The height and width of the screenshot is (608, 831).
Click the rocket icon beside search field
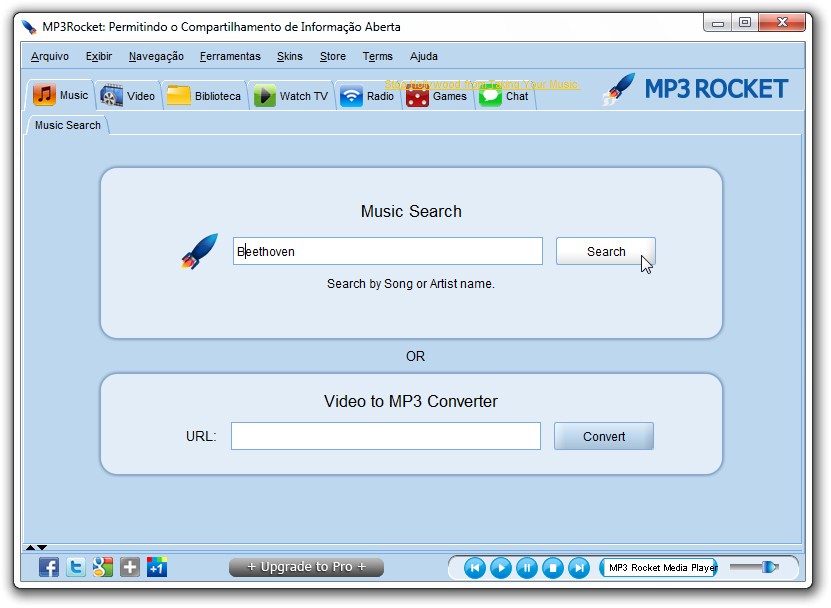[x=200, y=251]
